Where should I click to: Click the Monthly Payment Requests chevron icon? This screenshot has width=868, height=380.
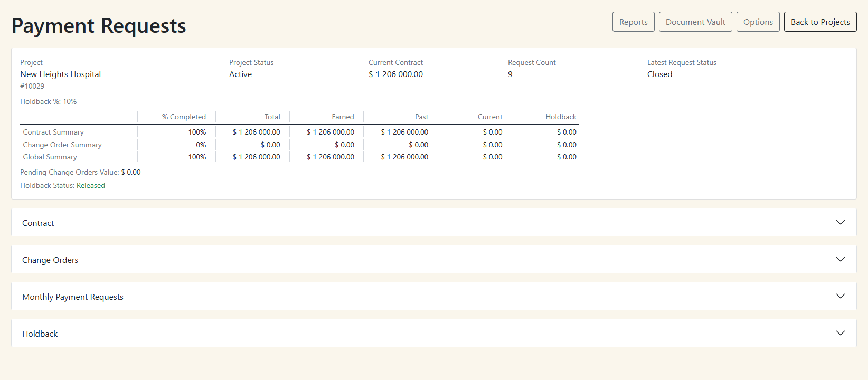click(840, 296)
